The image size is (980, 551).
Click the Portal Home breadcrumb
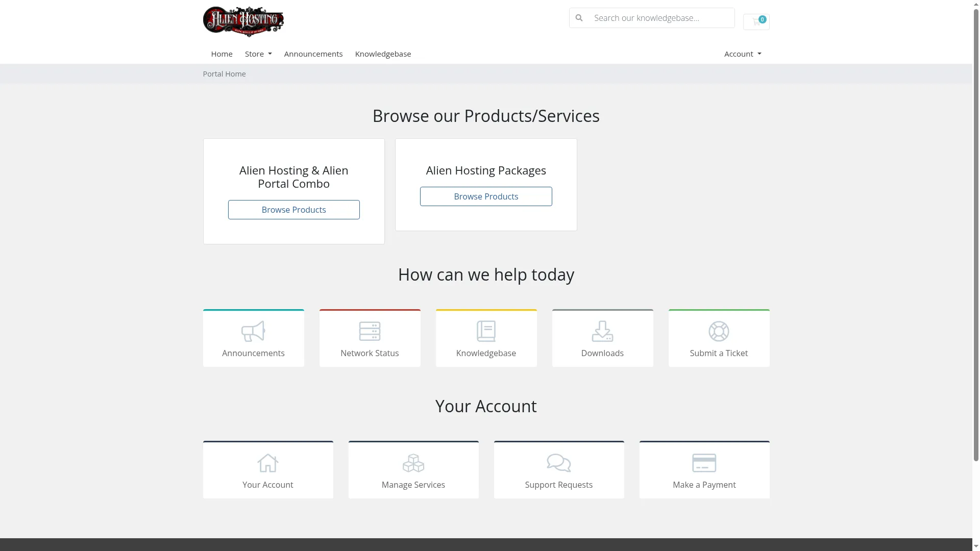click(x=224, y=74)
